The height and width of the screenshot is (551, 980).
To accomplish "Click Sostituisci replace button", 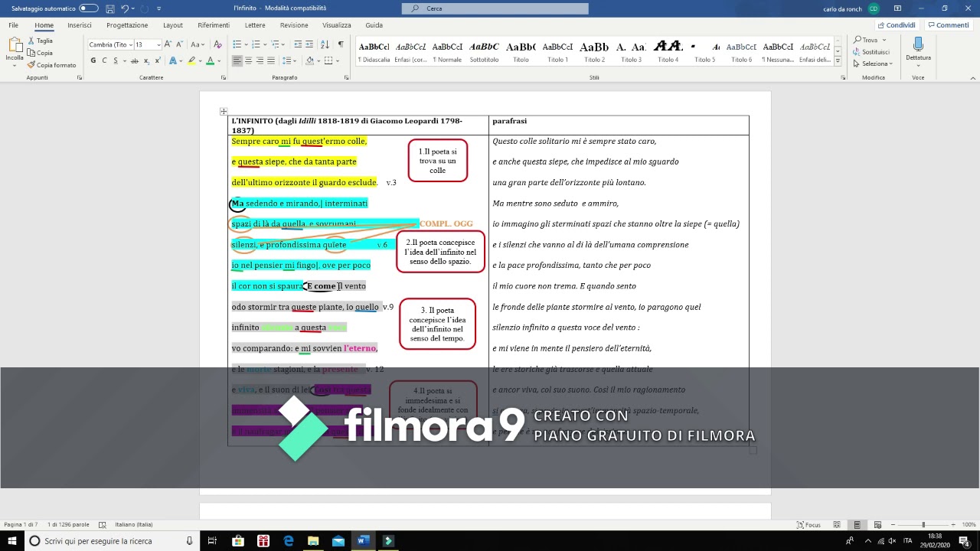I will (x=871, y=52).
